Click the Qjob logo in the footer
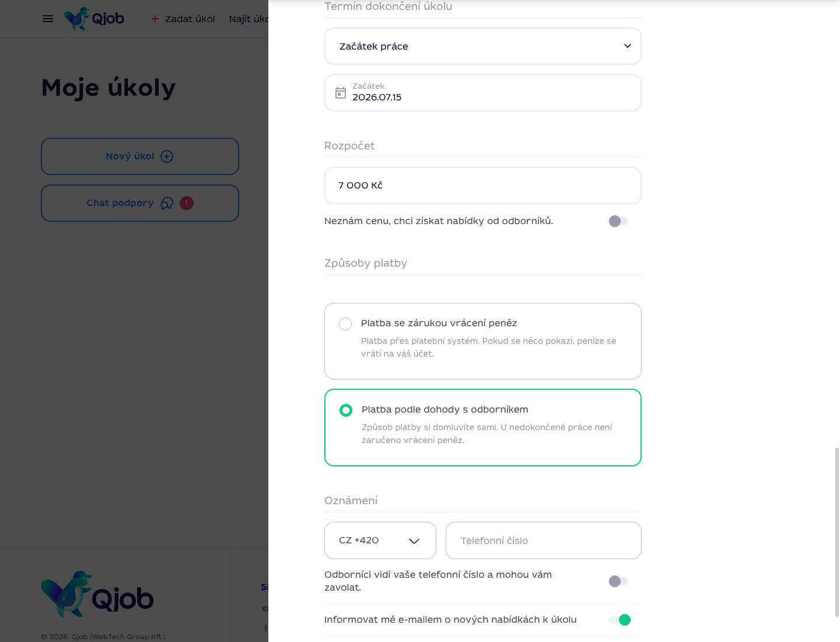This screenshot has width=840, height=642. tap(97, 594)
